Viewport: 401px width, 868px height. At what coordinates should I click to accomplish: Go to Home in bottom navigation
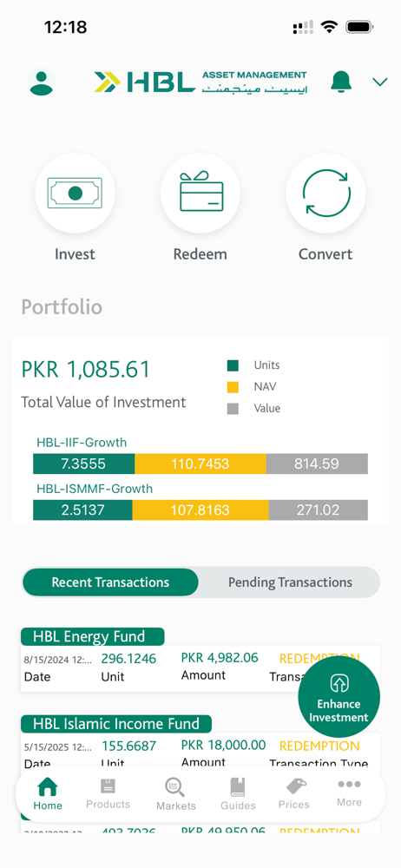click(48, 793)
